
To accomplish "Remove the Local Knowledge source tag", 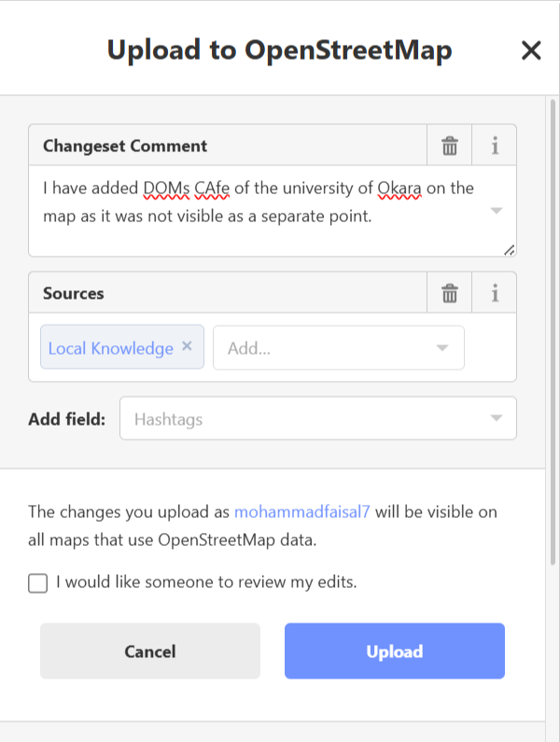I will coord(187,346).
